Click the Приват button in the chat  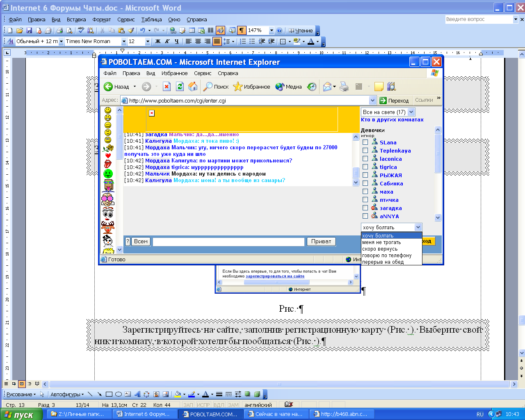click(321, 242)
